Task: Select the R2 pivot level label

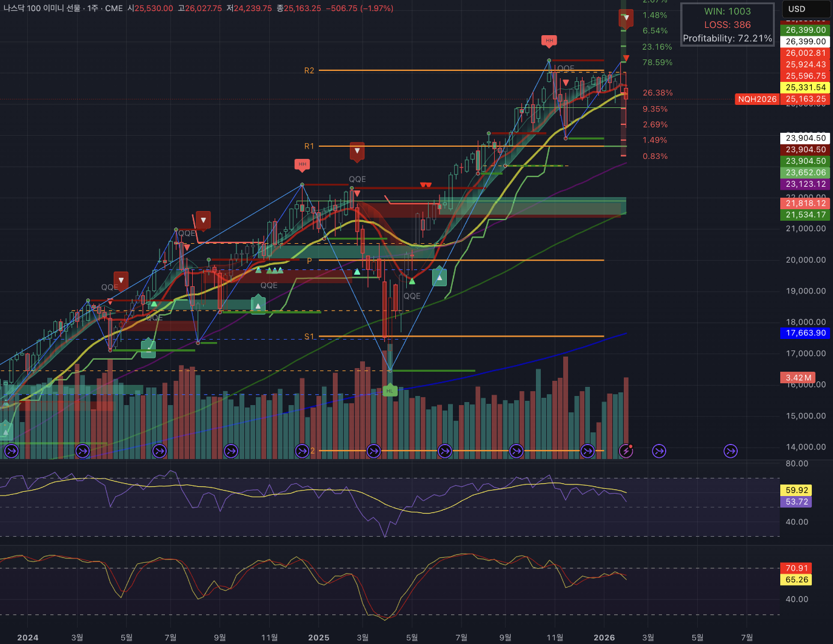Action: pos(309,71)
